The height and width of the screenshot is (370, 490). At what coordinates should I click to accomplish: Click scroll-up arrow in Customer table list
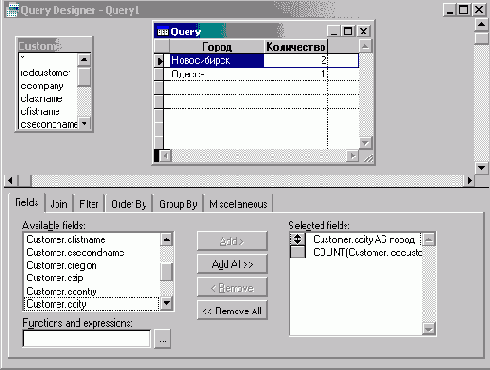coord(84,60)
